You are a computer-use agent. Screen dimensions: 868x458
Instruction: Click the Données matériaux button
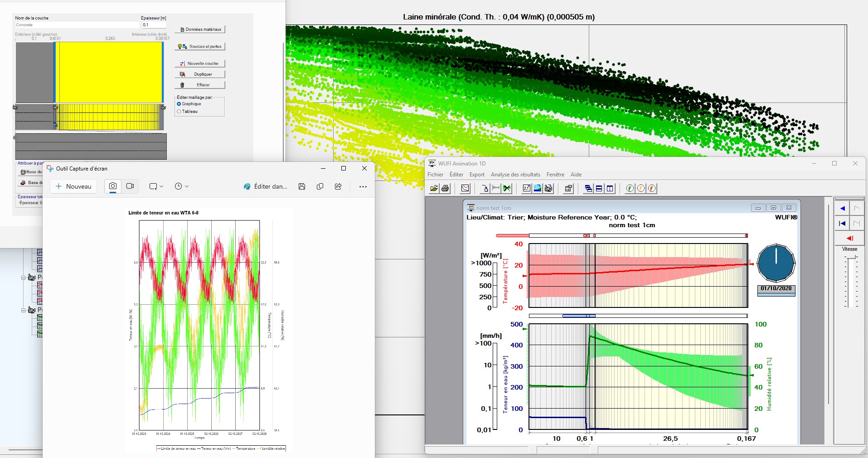[200, 29]
